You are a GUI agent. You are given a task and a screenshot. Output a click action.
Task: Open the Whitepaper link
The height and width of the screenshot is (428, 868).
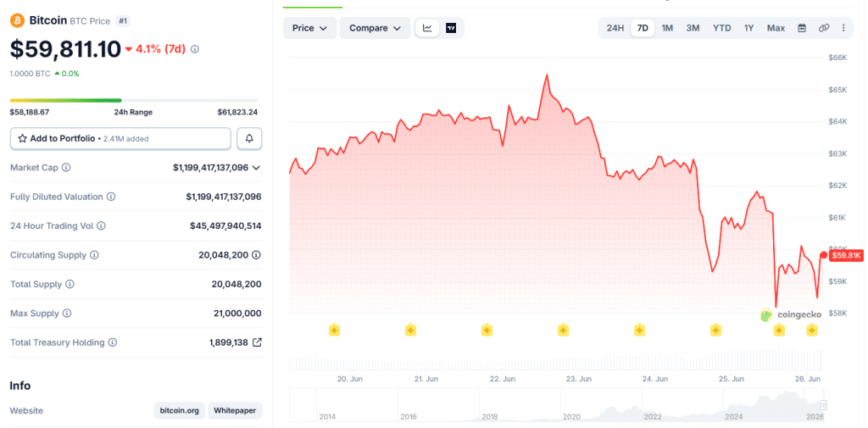point(235,411)
